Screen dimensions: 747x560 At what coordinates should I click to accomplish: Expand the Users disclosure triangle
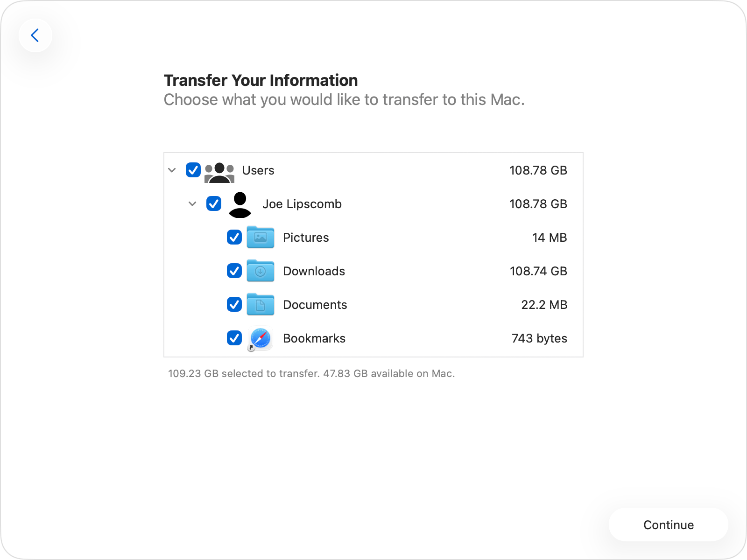pyautogui.click(x=172, y=170)
